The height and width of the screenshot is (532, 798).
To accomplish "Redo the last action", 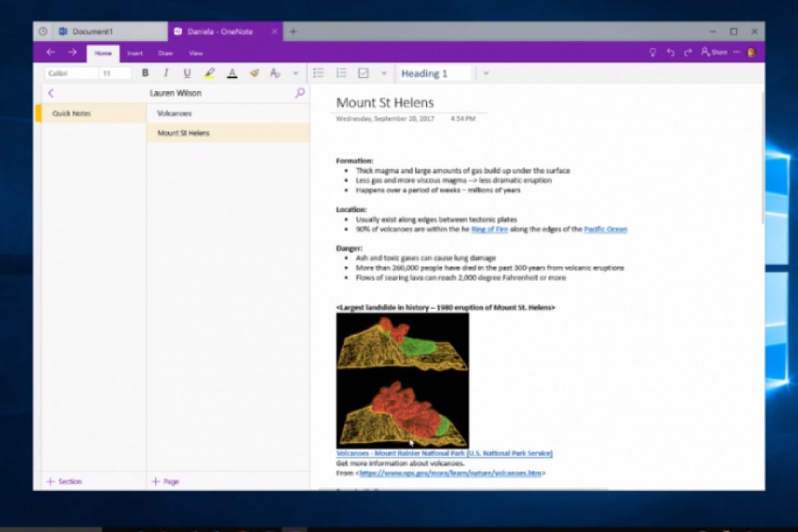I will coord(688,52).
